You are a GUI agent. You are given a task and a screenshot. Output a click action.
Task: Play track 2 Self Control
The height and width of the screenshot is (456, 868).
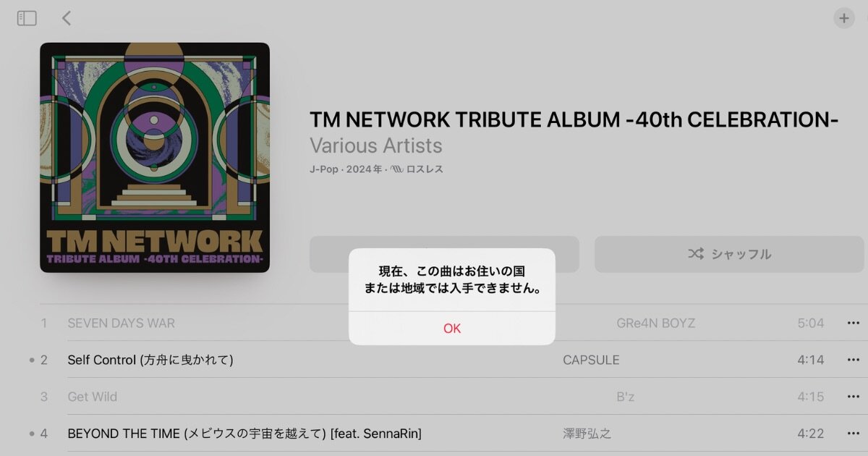150,360
